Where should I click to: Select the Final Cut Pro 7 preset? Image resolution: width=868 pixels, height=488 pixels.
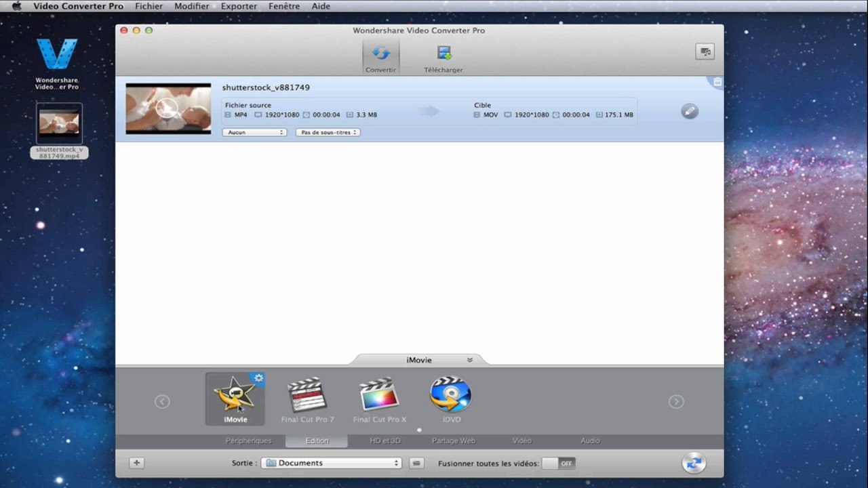click(307, 400)
